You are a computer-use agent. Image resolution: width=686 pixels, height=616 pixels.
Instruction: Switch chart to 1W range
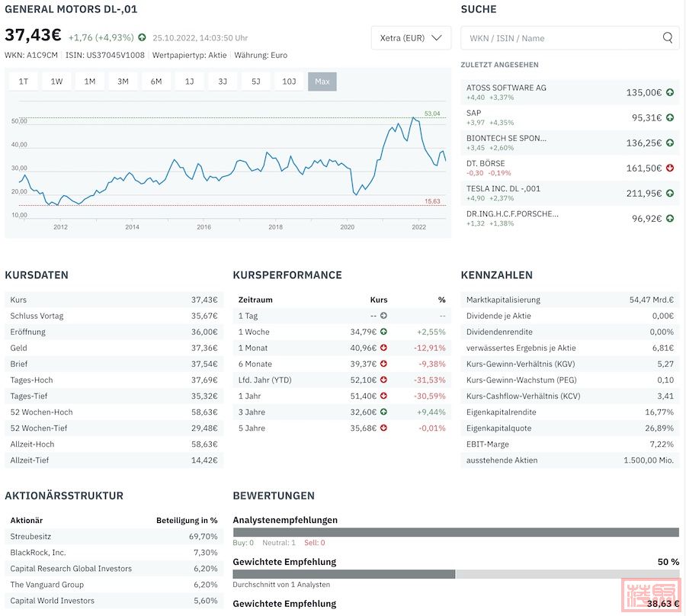[56, 82]
